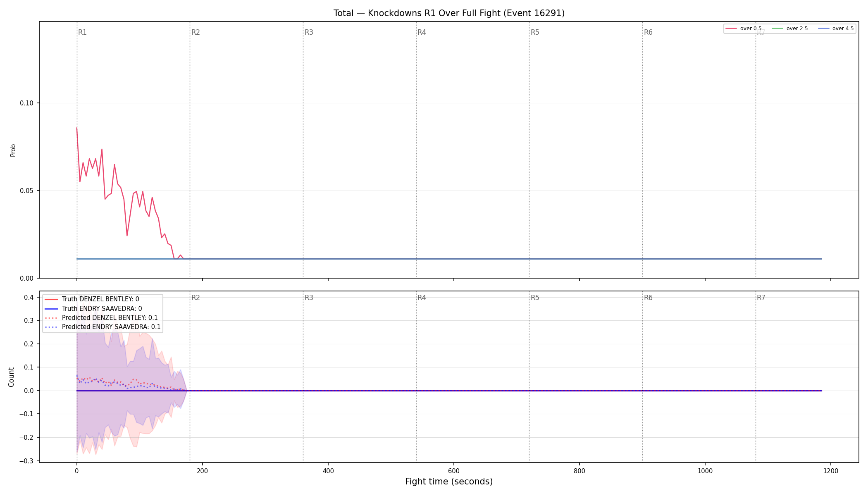
Task: Click the 'Prob' y-axis label
Action: 13,150
